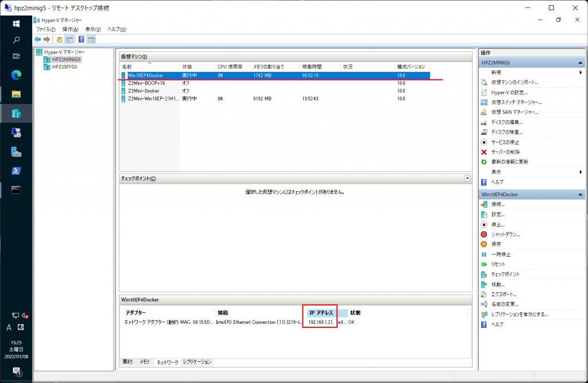Sort by CPU 使用率 column header
This screenshot has height=383, width=588.
tap(233, 67)
